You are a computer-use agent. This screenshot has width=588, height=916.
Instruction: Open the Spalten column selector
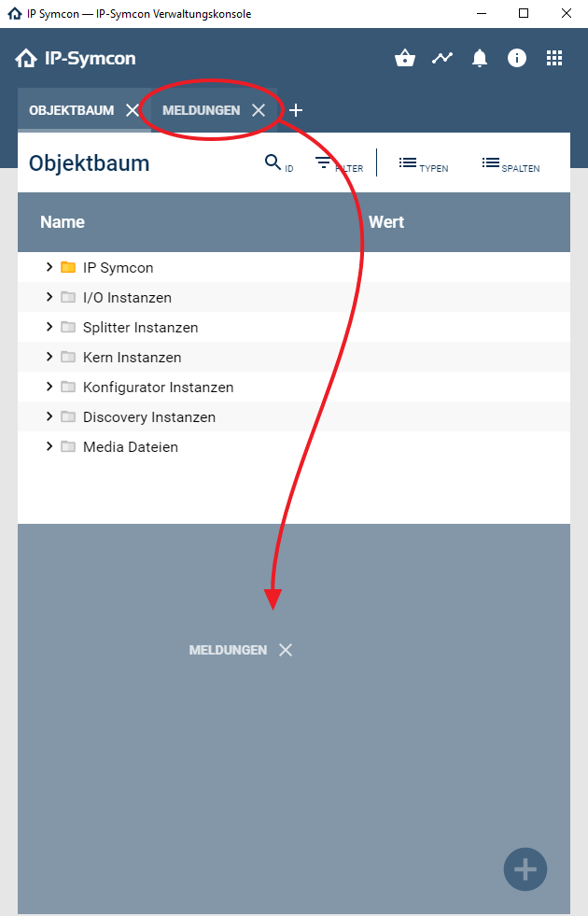pos(491,162)
